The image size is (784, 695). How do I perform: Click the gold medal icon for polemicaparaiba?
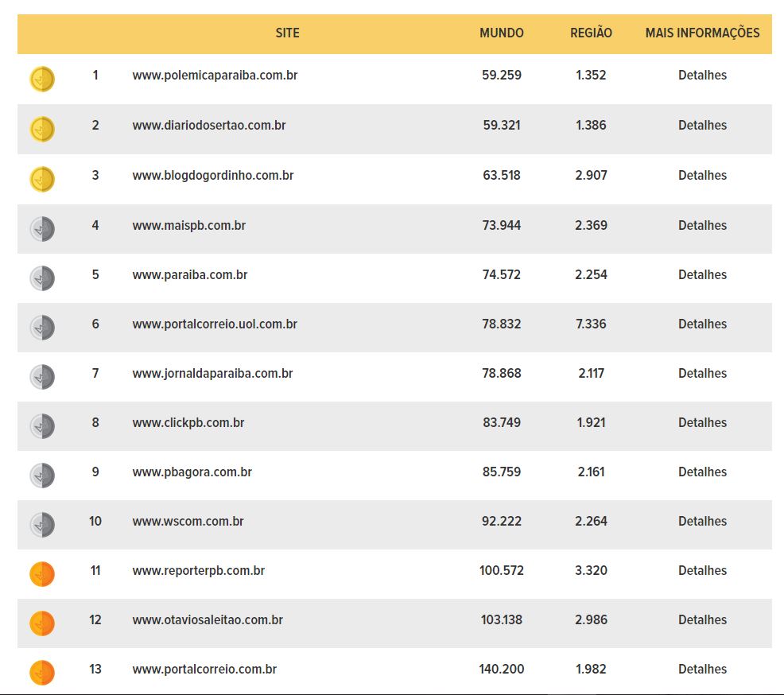coord(42,79)
